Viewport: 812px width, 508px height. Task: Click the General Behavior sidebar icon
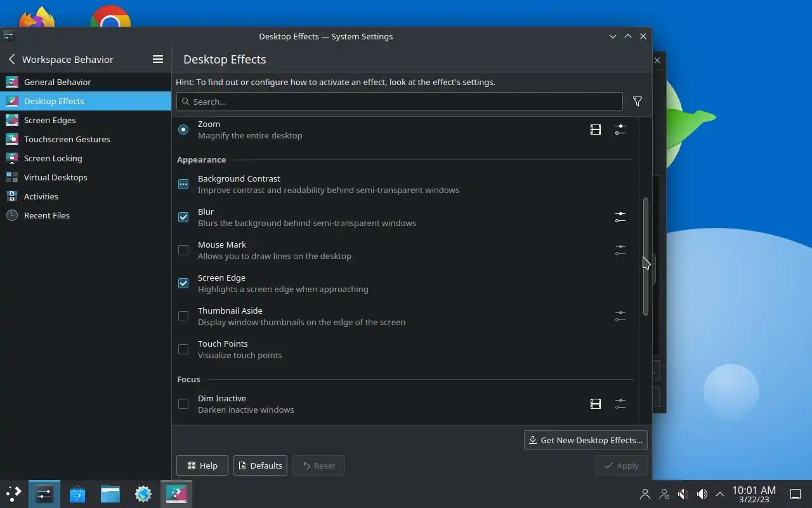[x=12, y=82]
